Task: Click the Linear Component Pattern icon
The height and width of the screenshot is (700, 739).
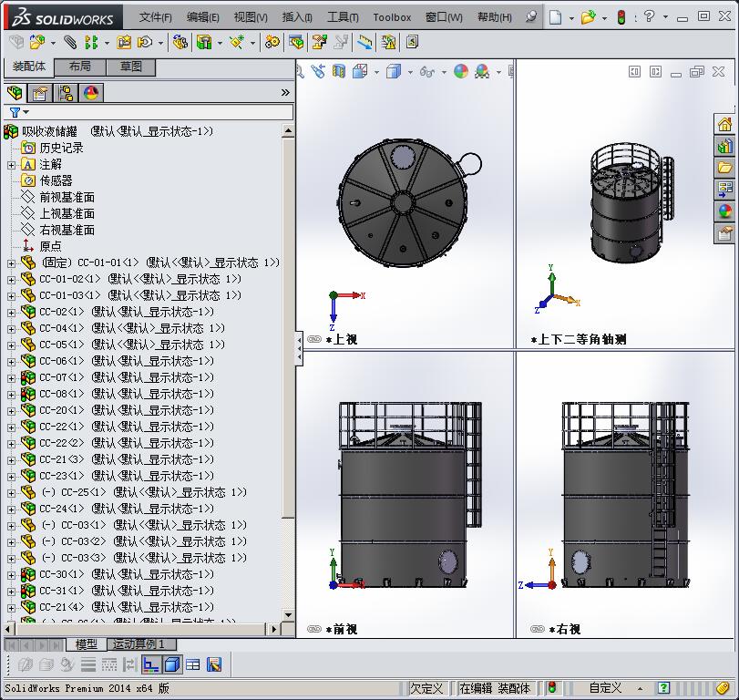Action: coord(89,42)
